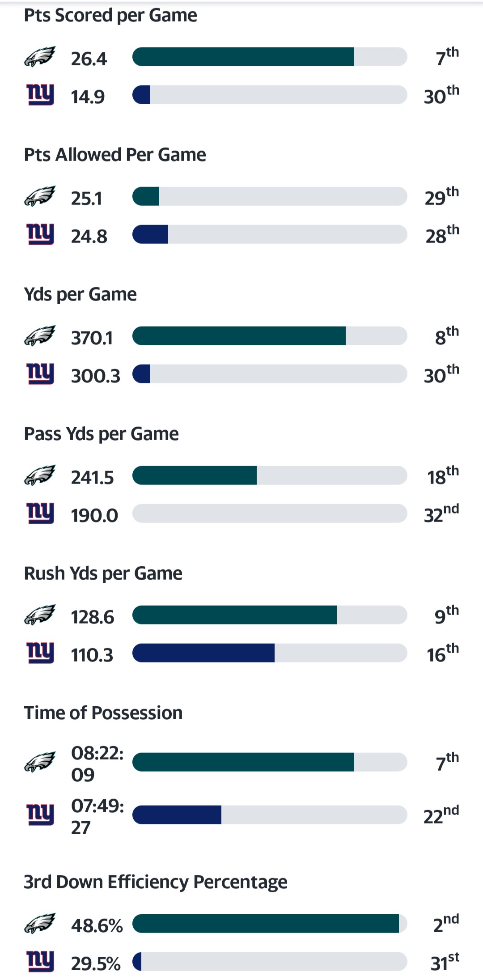Select the Time of Possession heading

coord(103,713)
